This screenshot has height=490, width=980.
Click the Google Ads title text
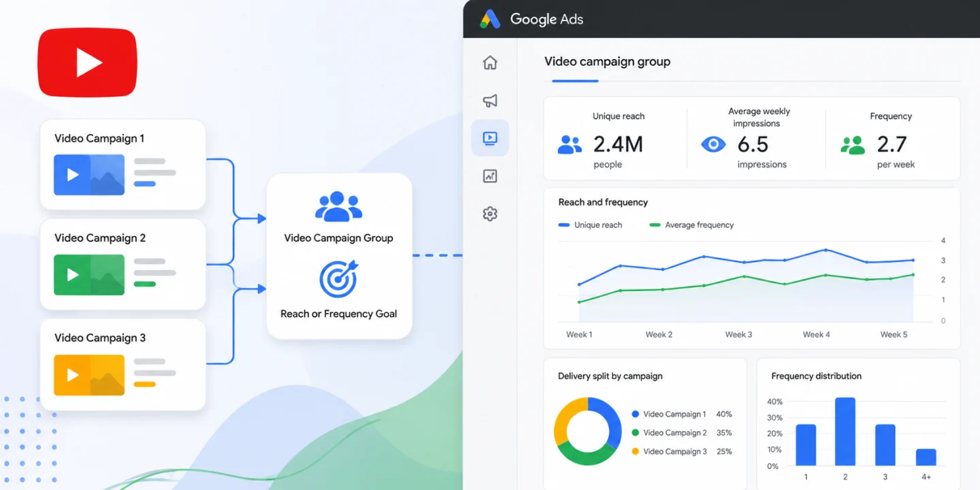(546, 19)
